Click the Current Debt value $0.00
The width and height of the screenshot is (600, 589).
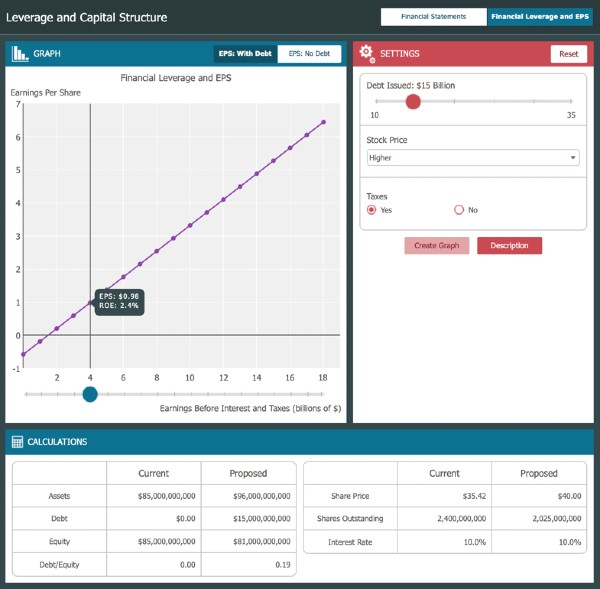coord(186,519)
